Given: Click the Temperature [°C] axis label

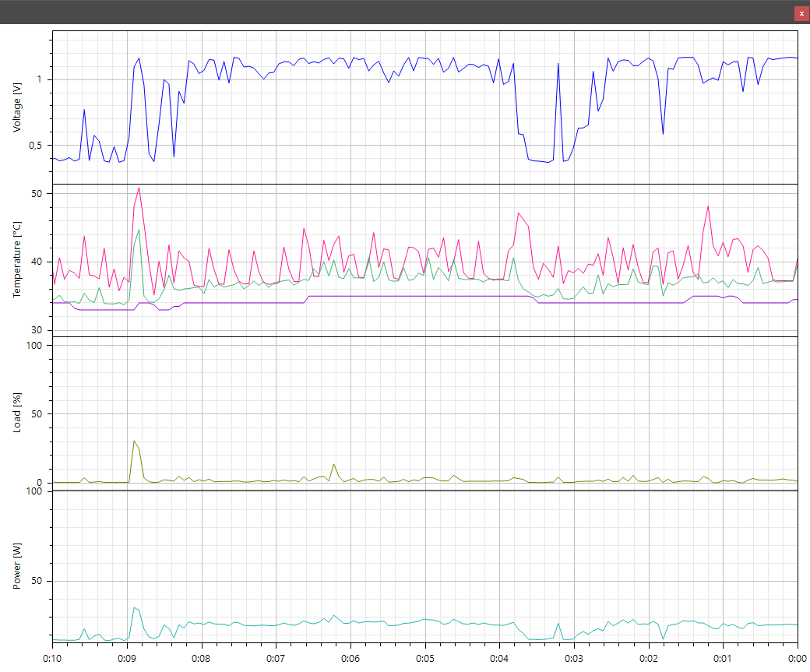Looking at the screenshot, I should coord(18,259).
